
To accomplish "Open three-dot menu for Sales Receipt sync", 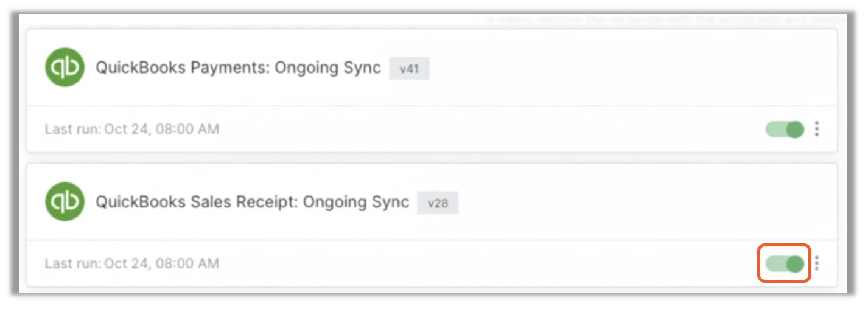I will coord(817,263).
